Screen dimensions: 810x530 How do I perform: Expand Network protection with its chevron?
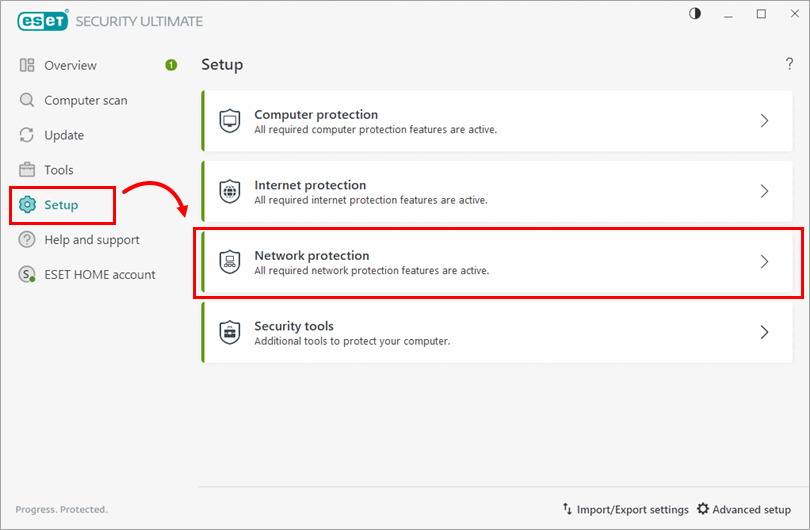[764, 262]
